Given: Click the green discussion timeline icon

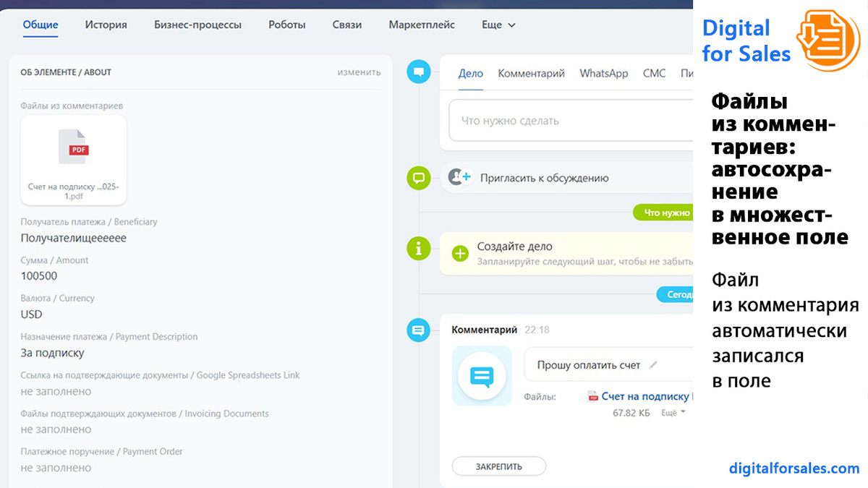Looking at the screenshot, I should click(418, 177).
